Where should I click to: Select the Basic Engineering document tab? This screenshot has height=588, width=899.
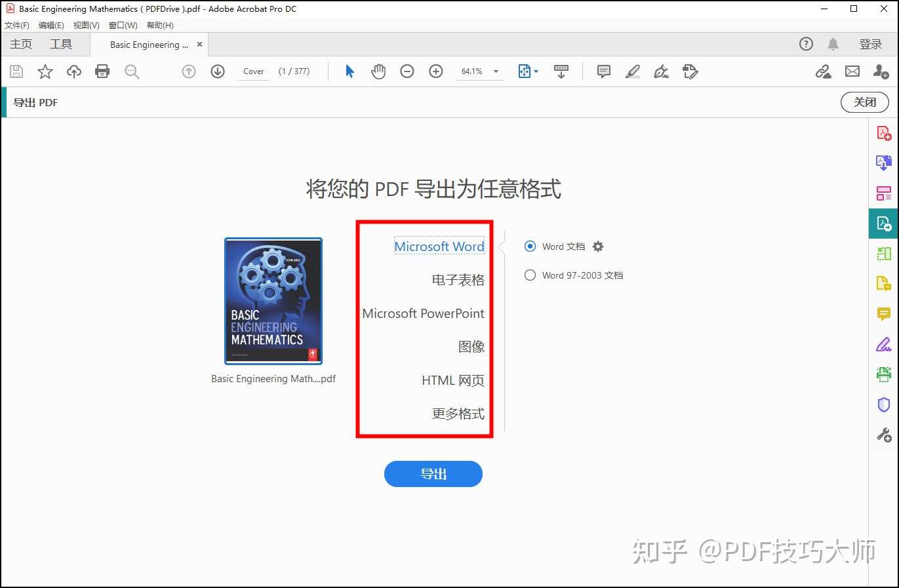click(x=149, y=45)
